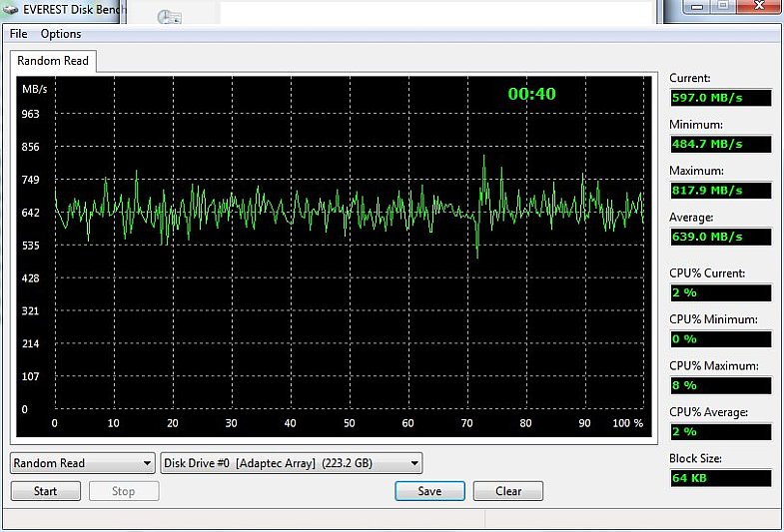The width and height of the screenshot is (784, 532).
Task: Select the Maximum value 817.9 MB/s
Action: coord(721,191)
